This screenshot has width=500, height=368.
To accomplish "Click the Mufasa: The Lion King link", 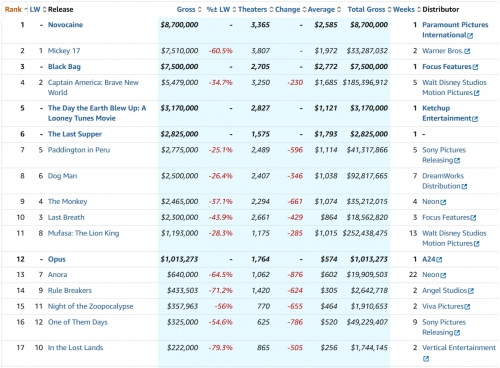I will click(83, 233).
